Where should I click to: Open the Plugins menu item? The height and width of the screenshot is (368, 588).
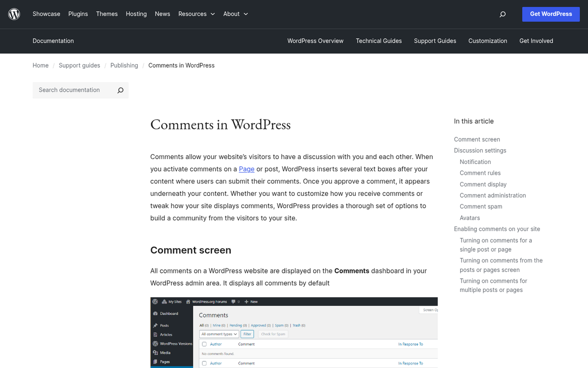[78, 14]
